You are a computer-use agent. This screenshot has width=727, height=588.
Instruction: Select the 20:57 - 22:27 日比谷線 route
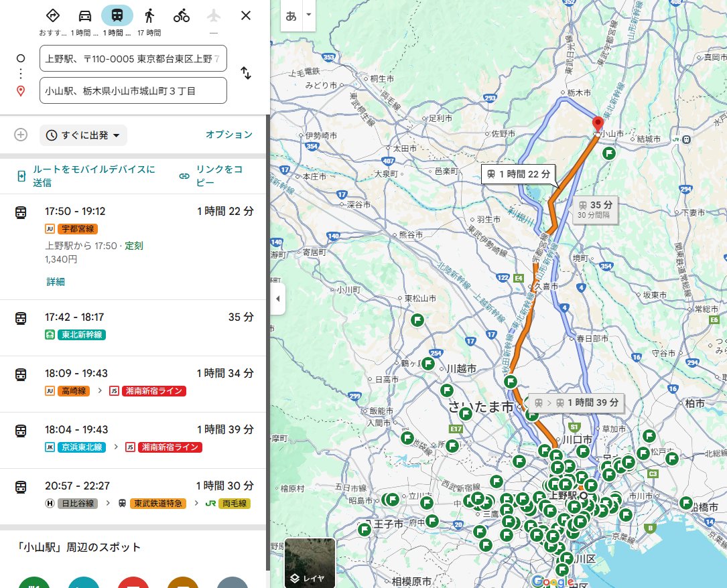133,496
